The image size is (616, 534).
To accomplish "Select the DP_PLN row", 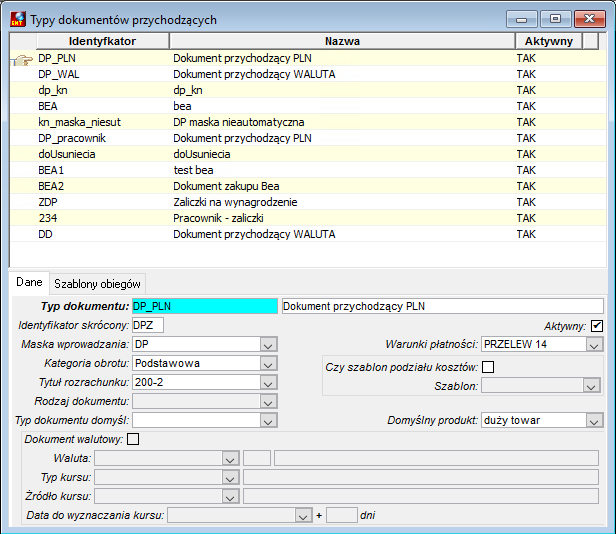I will 308,58.
